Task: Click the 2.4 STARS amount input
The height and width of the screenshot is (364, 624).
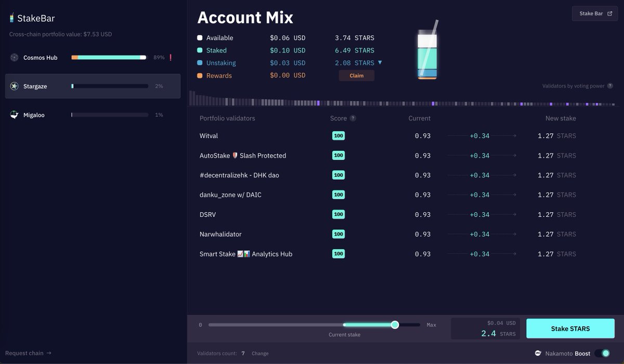Action: [486, 329]
